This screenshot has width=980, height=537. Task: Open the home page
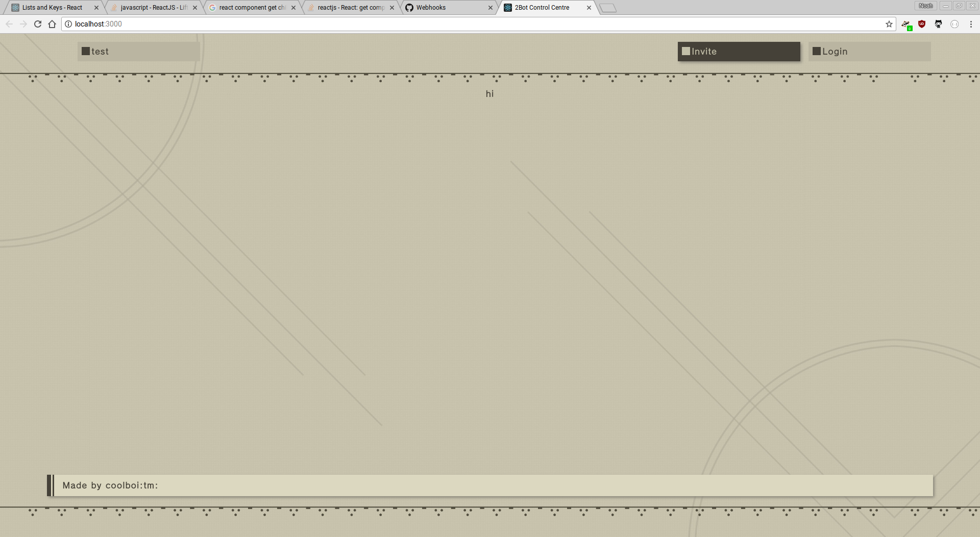click(x=52, y=24)
